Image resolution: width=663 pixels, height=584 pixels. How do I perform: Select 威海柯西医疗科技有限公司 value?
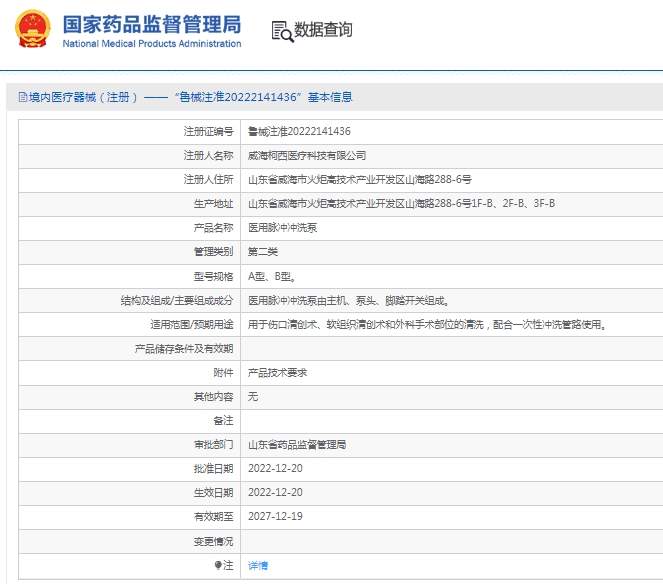click(x=307, y=156)
